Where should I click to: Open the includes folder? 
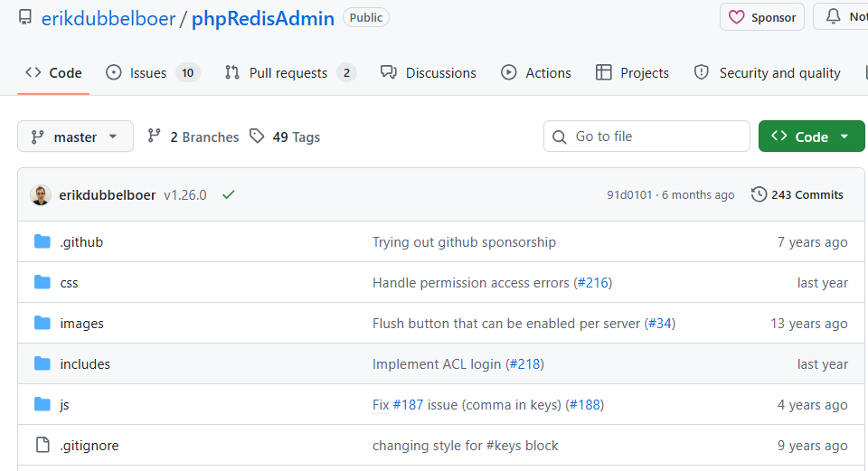[x=85, y=364]
